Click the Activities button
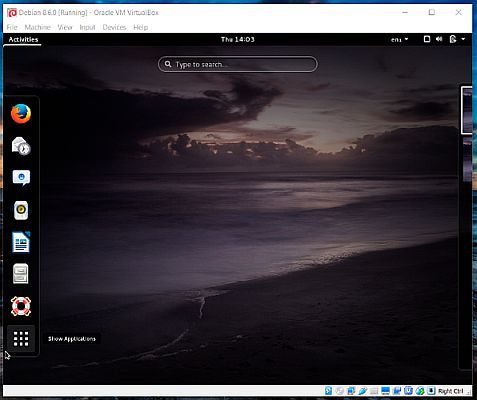The image size is (477, 400). (23, 39)
